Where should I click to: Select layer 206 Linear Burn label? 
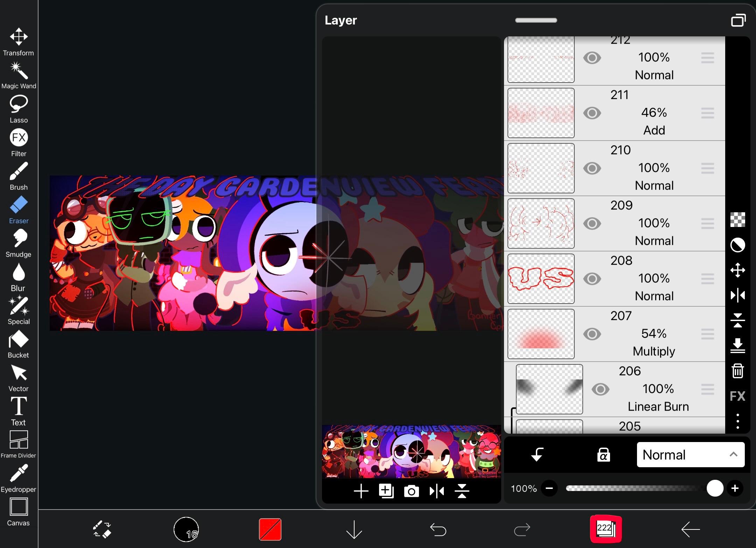click(658, 406)
